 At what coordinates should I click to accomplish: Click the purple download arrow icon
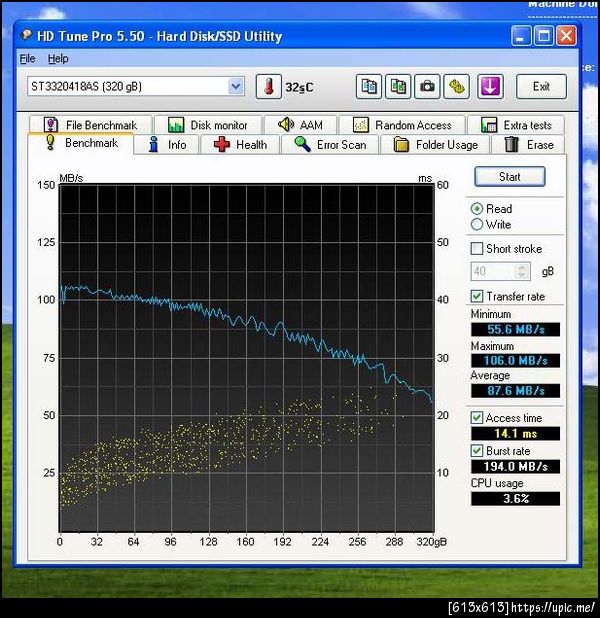(490, 86)
